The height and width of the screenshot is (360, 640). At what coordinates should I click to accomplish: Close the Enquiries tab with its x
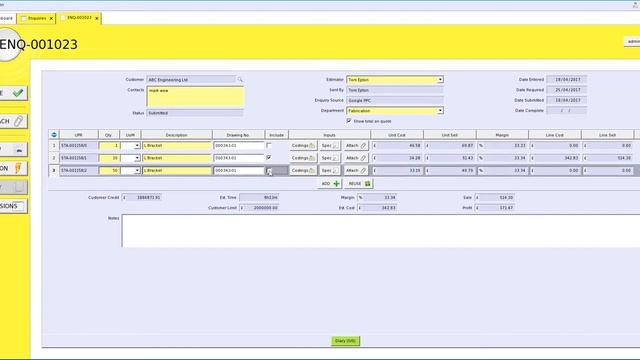point(51,18)
